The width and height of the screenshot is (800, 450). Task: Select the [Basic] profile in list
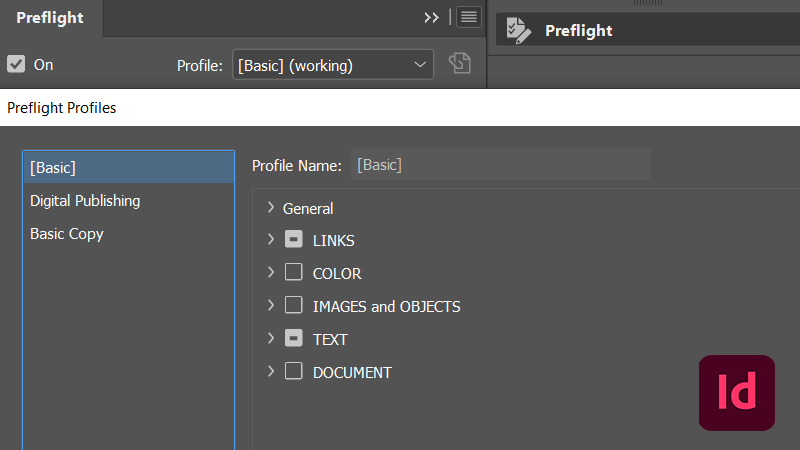128,167
